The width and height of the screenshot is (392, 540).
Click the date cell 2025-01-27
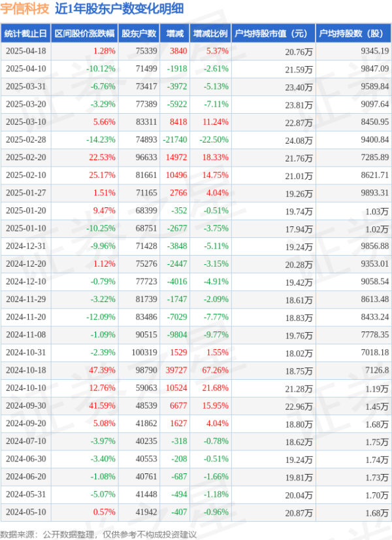pyautogui.click(x=26, y=193)
